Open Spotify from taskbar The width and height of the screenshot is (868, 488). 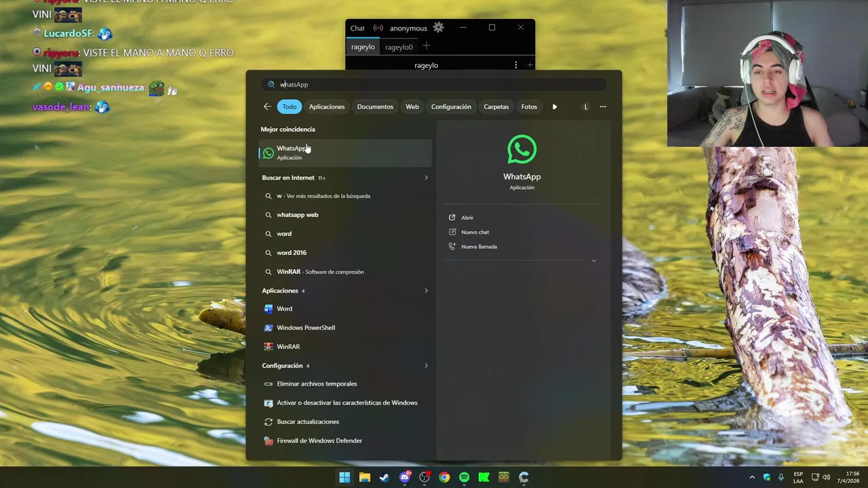(x=464, y=477)
